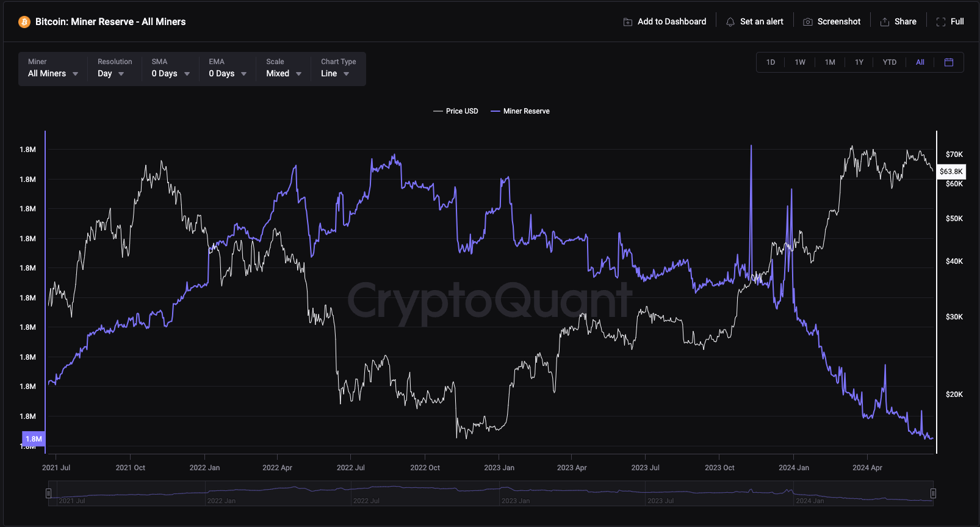This screenshot has width=980, height=527.
Task: Expand the Resolution Day dropdown
Action: pyautogui.click(x=111, y=73)
